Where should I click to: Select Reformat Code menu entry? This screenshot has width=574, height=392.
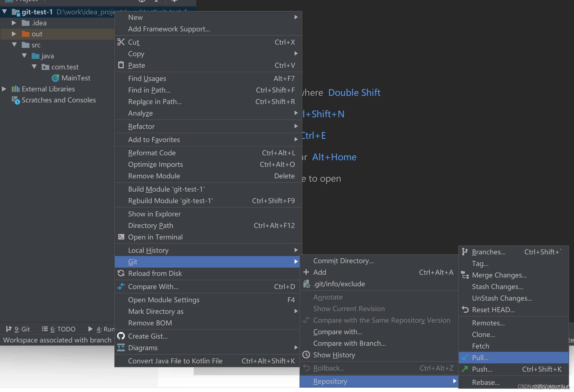tap(208, 153)
